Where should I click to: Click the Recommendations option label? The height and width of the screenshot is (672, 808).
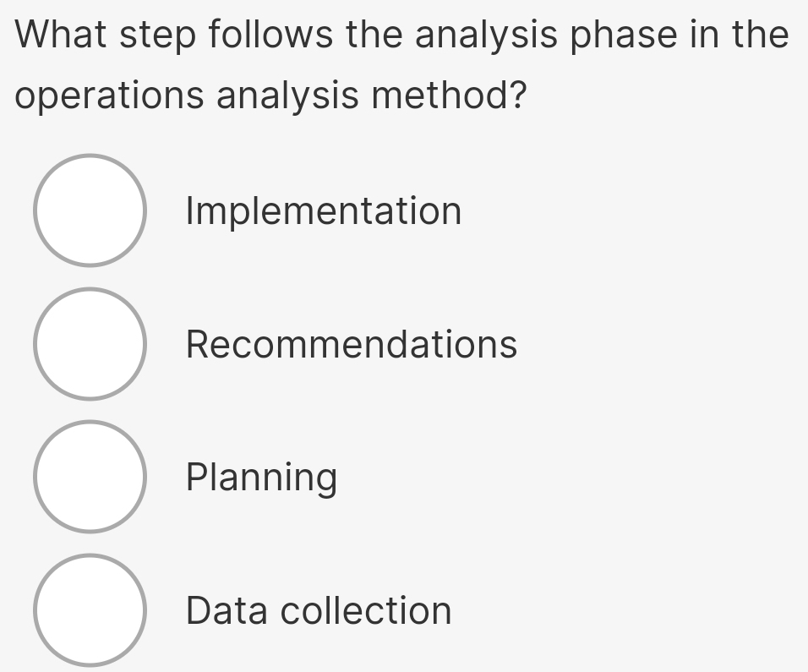pos(352,344)
